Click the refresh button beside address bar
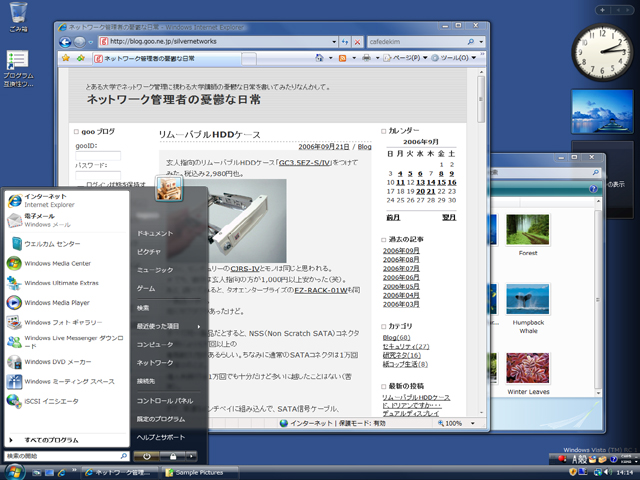Viewport: 640px width, 480px height. [x=345, y=42]
